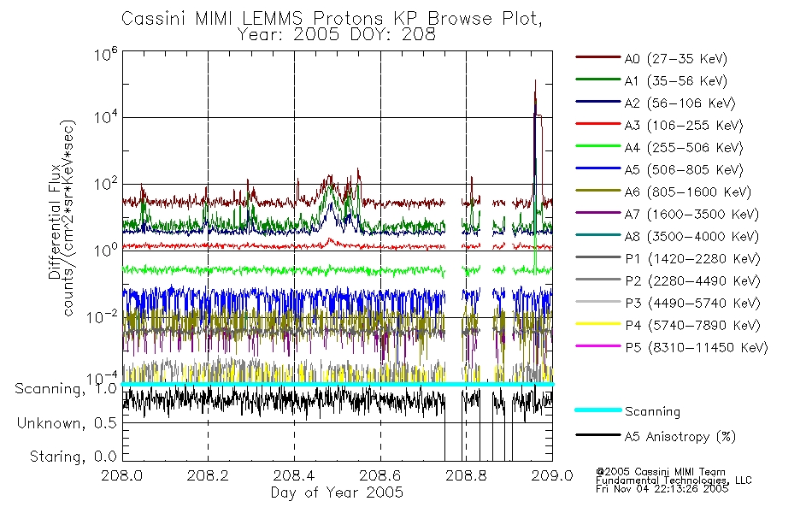Click the P5 (8310-11450 KeV) legend label
The width and height of the screenshot is (812, 513).
point(697,347)
